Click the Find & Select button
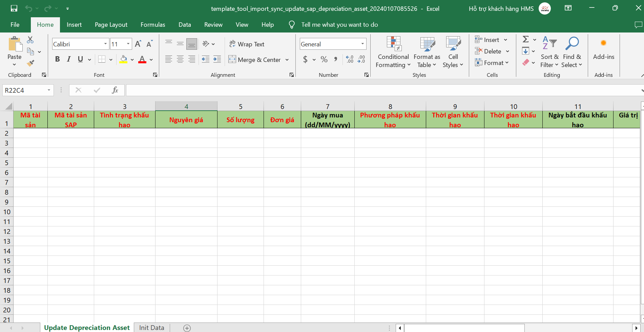Image resolution: width=644 pixels, height=332 pixels. tap(572, 52)
